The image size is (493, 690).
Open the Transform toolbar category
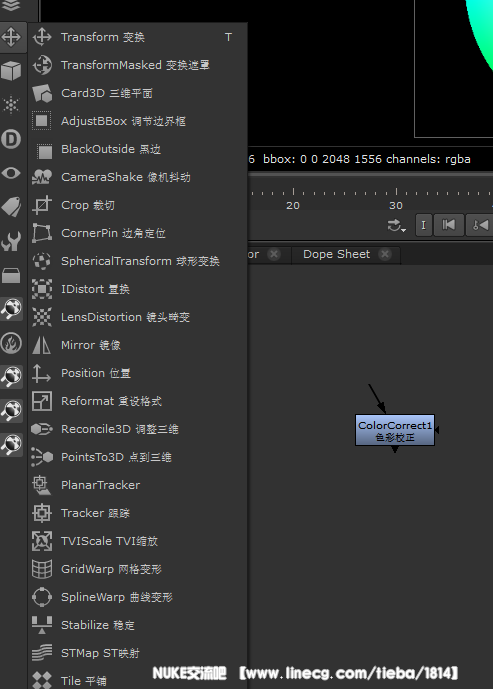tap(11, 37)
